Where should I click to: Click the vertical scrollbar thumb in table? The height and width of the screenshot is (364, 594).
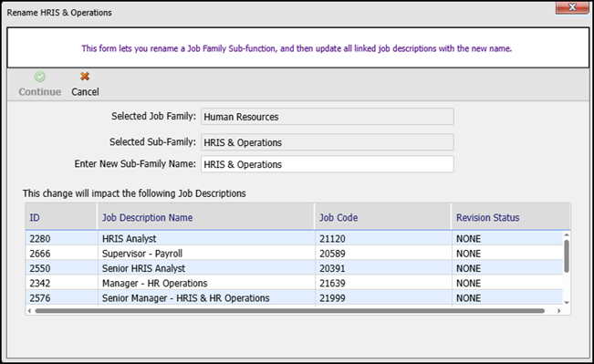click(567, 256)
